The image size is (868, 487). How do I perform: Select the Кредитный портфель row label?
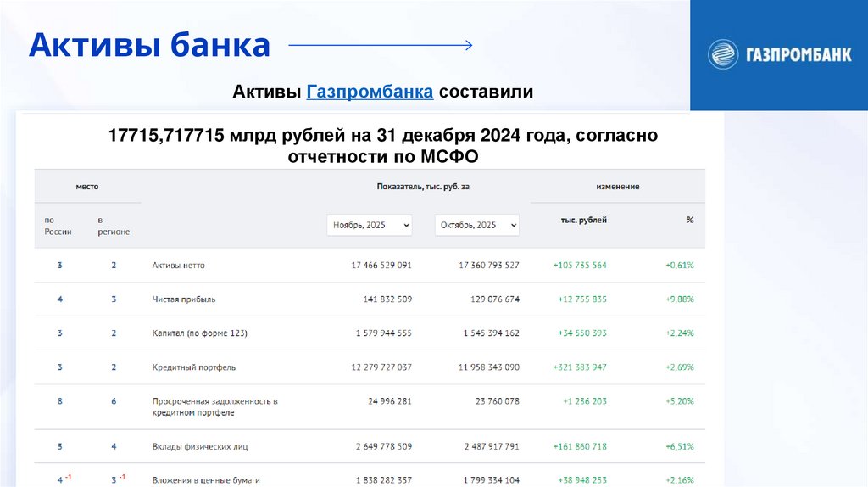click(x=194, y=367)
